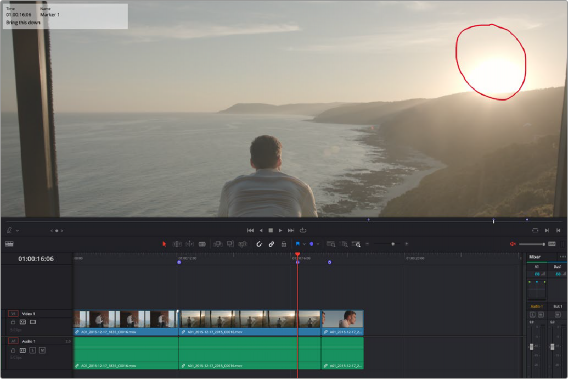Toggle the linked selection chain icon
Viewport: 568px width, 379px height.
tap(271, 244)
